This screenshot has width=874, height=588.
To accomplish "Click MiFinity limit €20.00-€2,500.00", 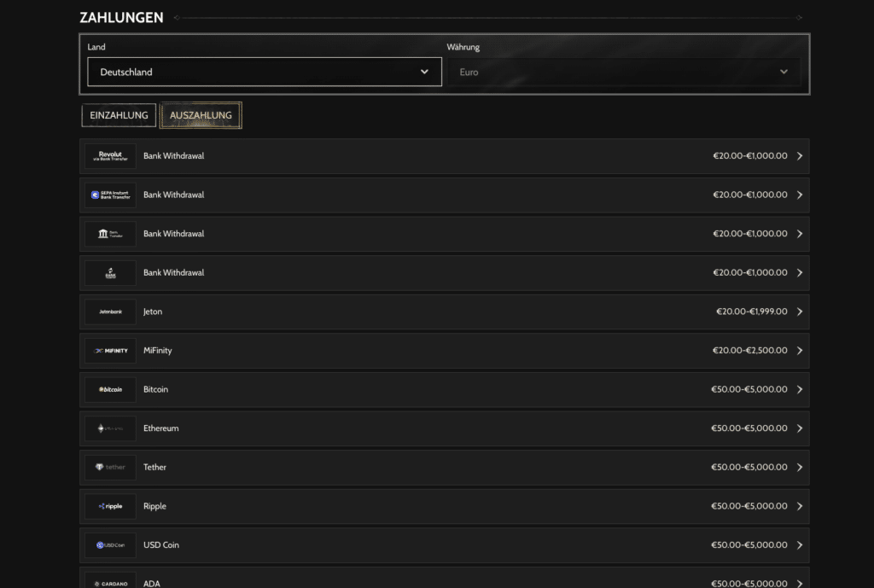I will [749, 351].
